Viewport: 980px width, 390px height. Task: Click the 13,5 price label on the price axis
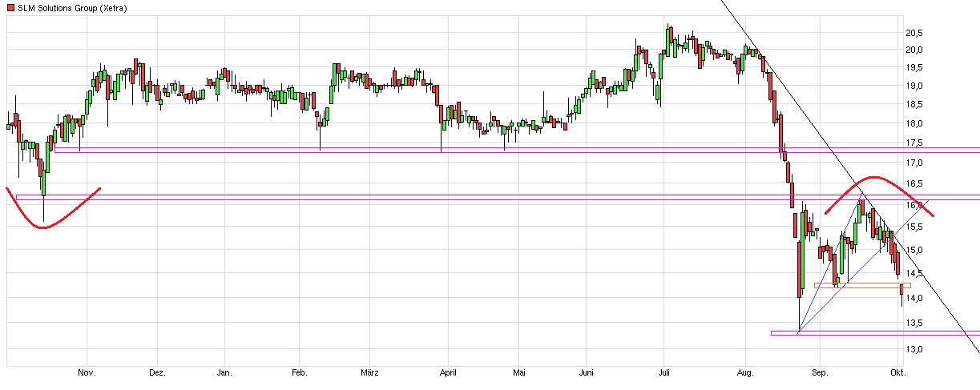(x=914, y=323)
